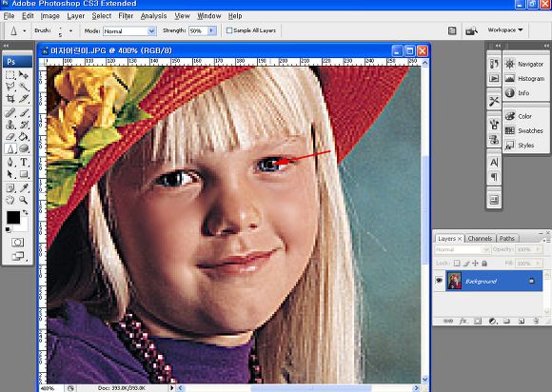Toggle lock transparent pixels
This screenshot has width=552, height=392.
pyautogui.click(x=457, y=263)
